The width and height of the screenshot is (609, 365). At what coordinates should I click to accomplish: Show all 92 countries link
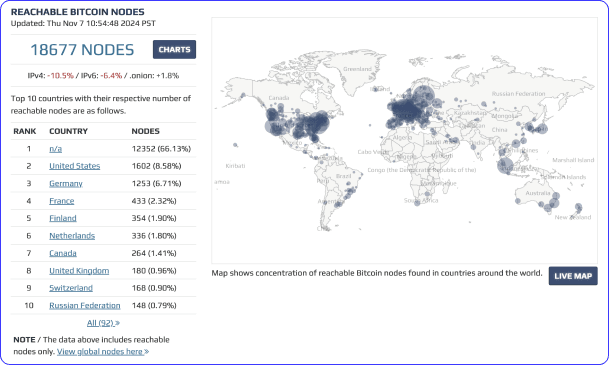tap(103, 323)
